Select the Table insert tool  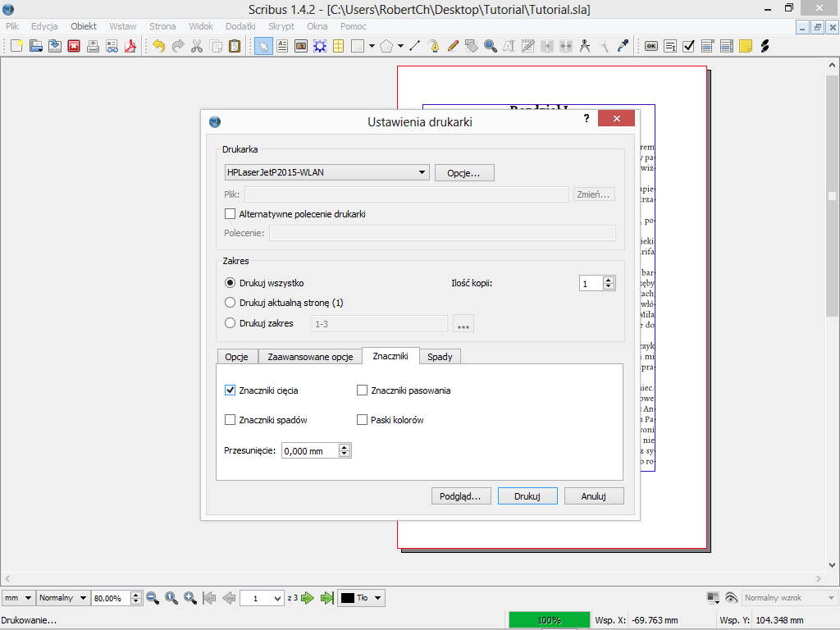click(x=338, y=46)
